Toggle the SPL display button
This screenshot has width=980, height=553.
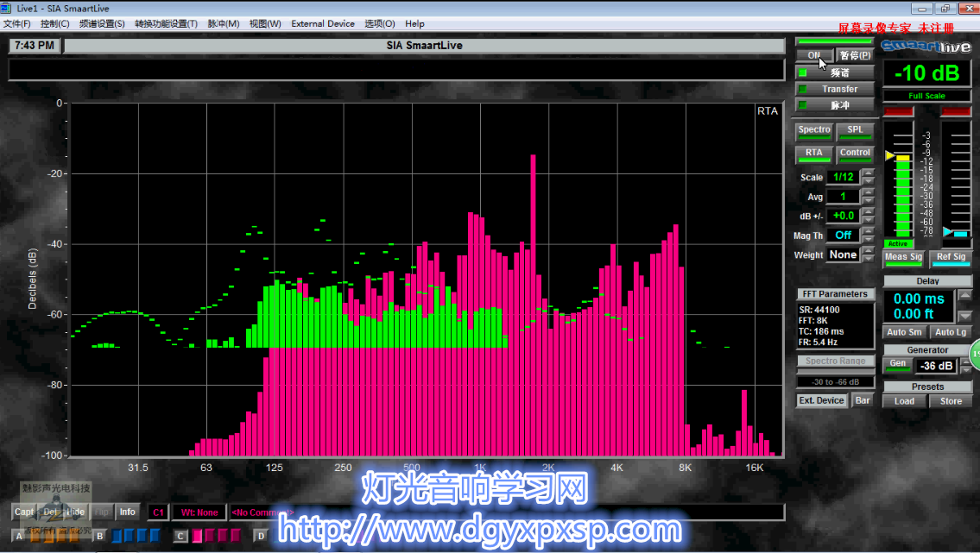point(855,131)
